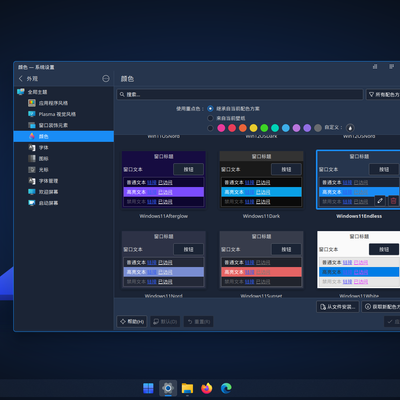Open the sidebar hamburger menu button
The height and width of the screenshot is (400, 400).
pos(106,79)
